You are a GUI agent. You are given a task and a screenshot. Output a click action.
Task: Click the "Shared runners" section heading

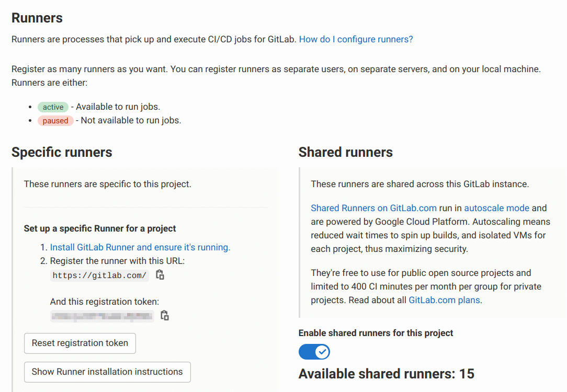pos(345,152)
